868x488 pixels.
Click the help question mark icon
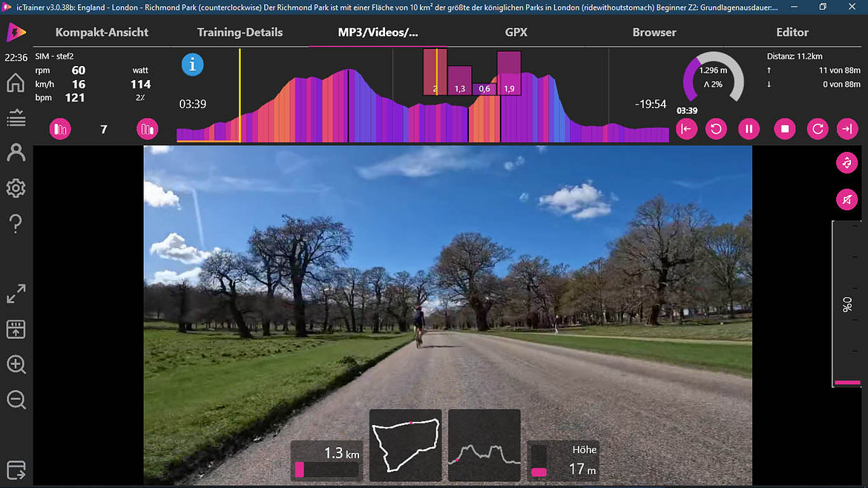coord(16,224)
